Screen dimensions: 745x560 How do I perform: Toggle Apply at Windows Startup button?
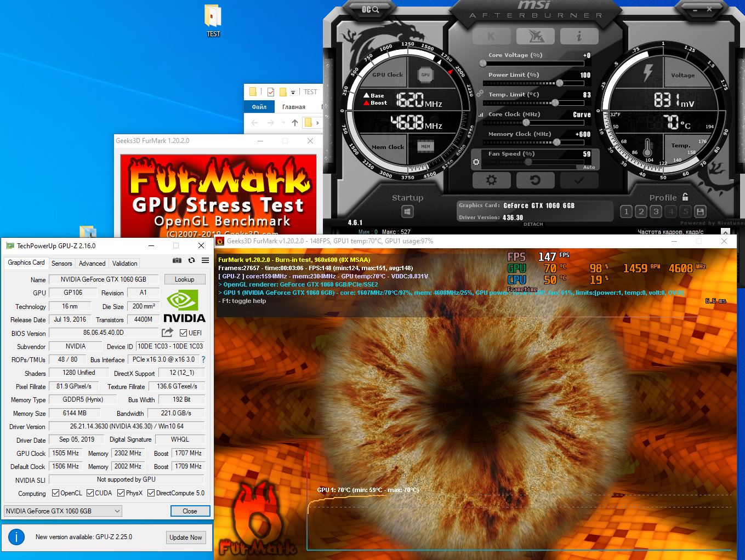(407, 211)
